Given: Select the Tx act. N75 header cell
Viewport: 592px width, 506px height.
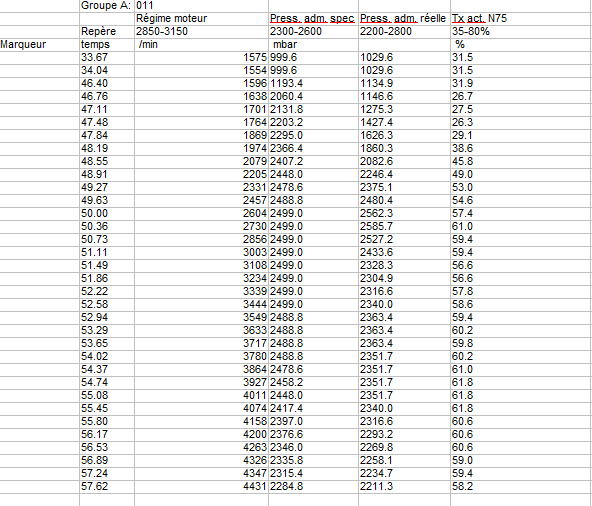Looking at the screenshot, I should (x=521, y=19).
